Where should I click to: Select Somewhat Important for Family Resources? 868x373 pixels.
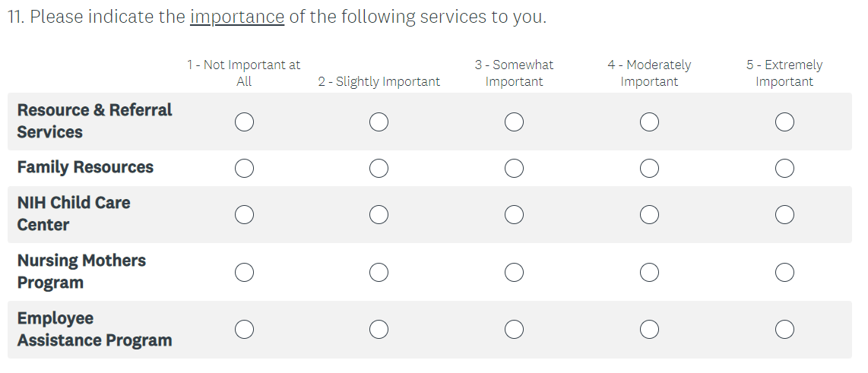tap(514, 168)
